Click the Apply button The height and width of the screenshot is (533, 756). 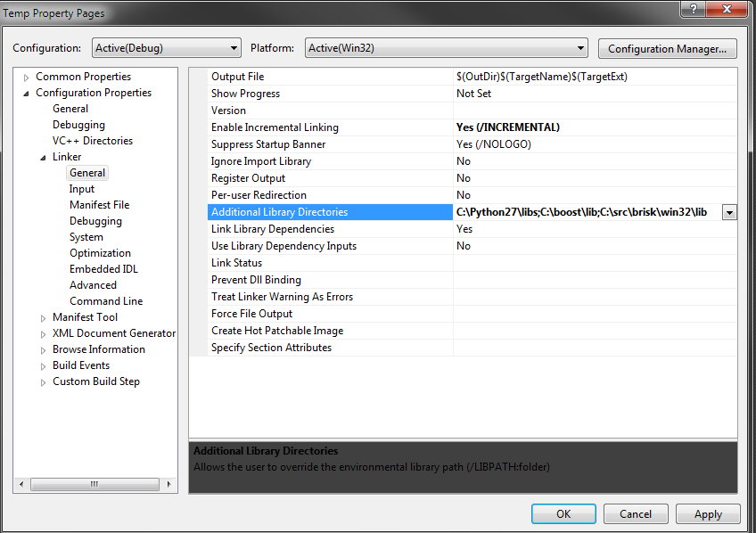point(708,514)
